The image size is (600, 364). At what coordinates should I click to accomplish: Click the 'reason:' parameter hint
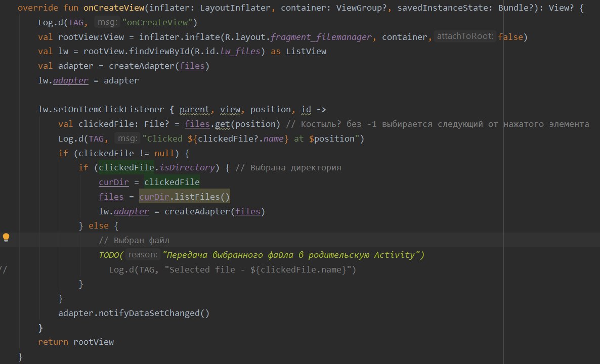(x=142, y=255)
